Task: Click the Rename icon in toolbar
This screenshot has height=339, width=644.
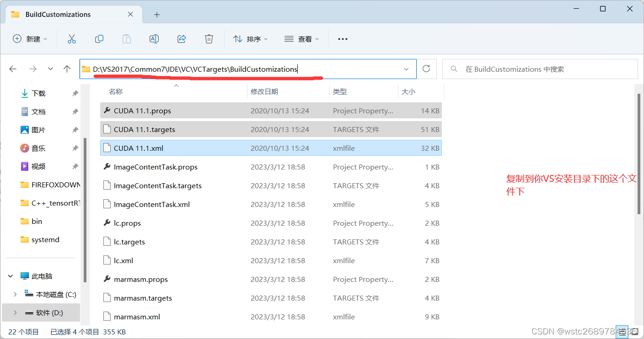Action: (x=154, y=39)
